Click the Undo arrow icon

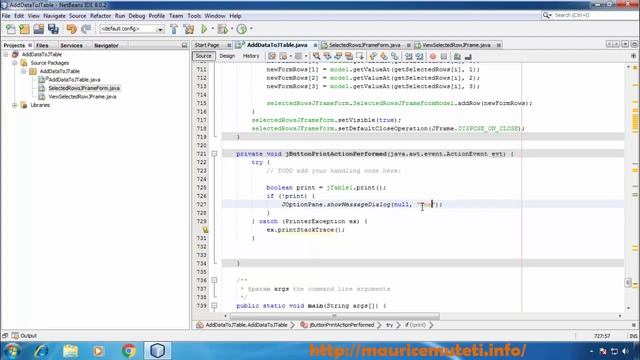point(71,29)
